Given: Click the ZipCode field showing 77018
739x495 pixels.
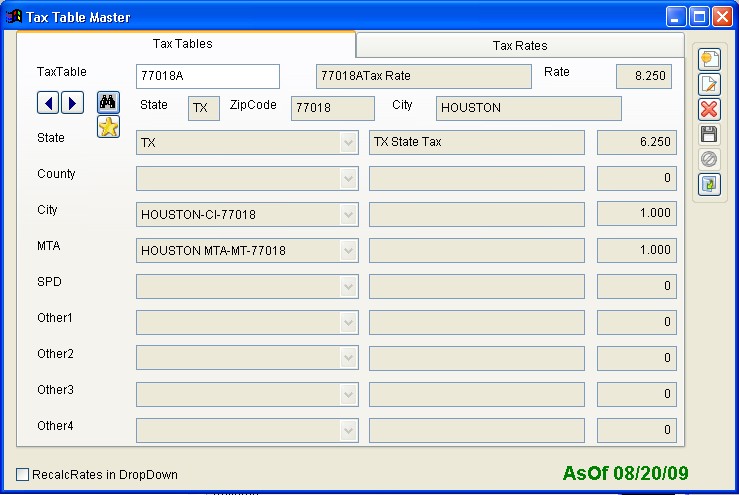Looking at the screenshot, I should [x=332, y=108].
